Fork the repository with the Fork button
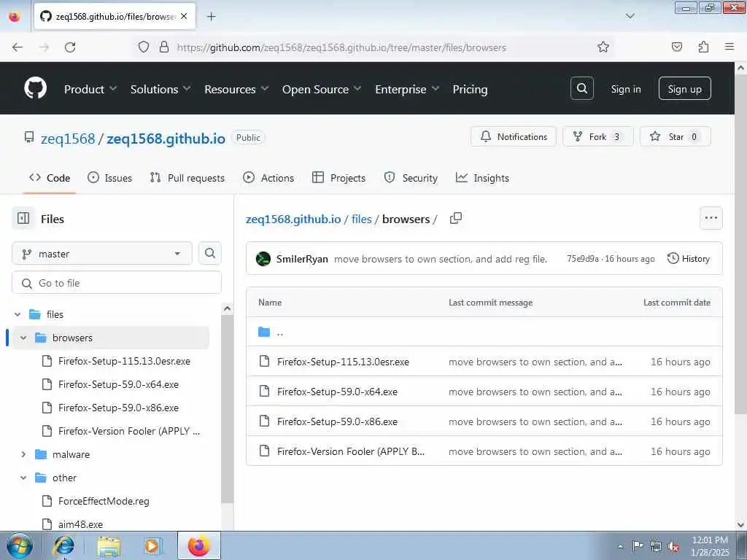This screenshot has width=747, height=560. point(598,136)
